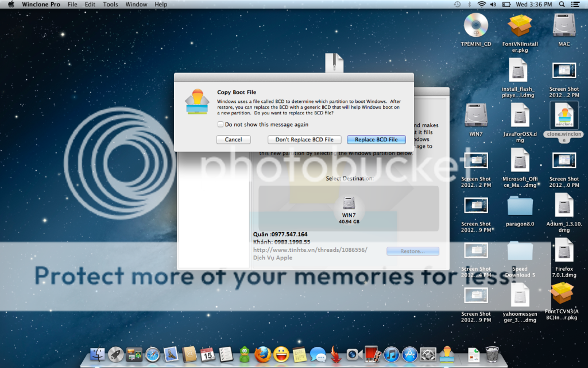Open Spotlight search in menu bar

click(563, 5)
